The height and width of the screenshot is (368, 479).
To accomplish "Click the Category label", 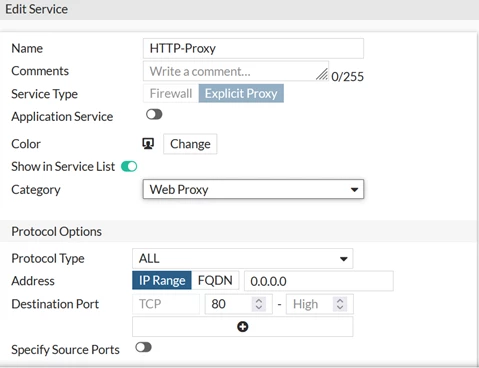I will [x=36, y=190].
